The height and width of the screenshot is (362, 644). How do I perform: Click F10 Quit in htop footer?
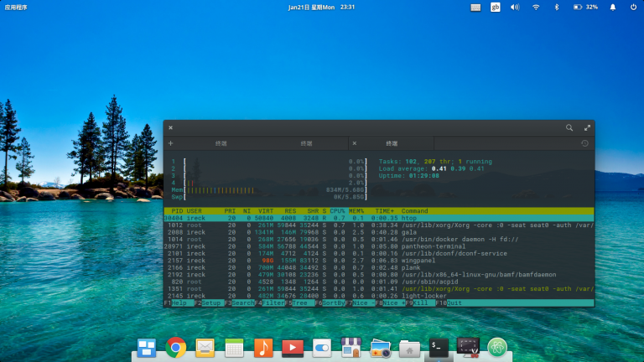[449, 303]
